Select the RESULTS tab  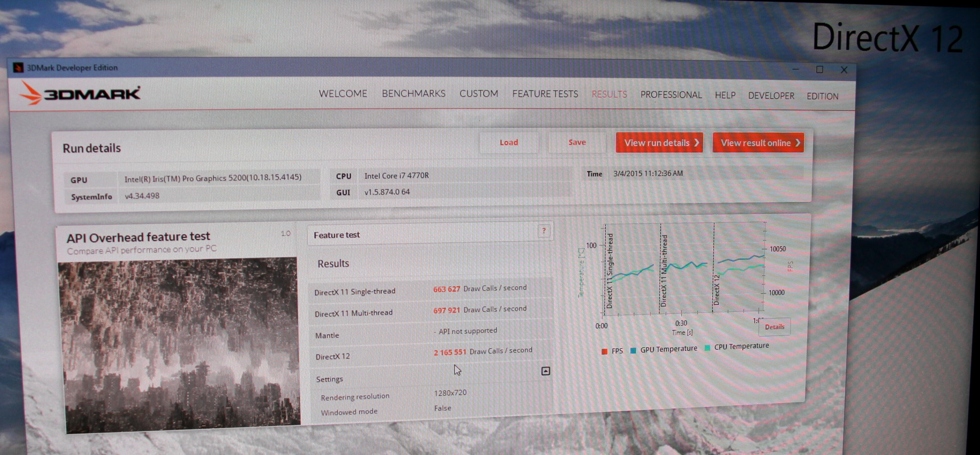click(x=609, y=94)
